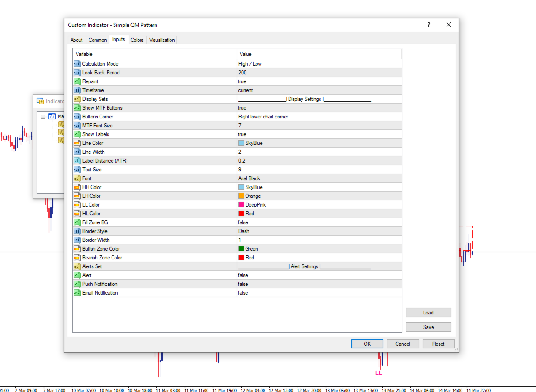Click the Calculation Mode row icon
The image size is (536, 392).
[x=77, y=64]
